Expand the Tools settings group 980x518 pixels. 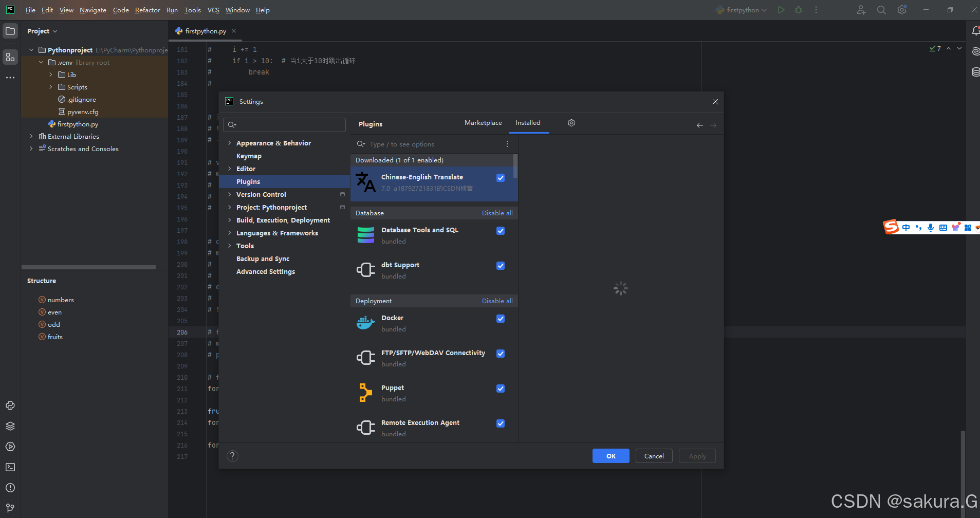click(230, 246)
